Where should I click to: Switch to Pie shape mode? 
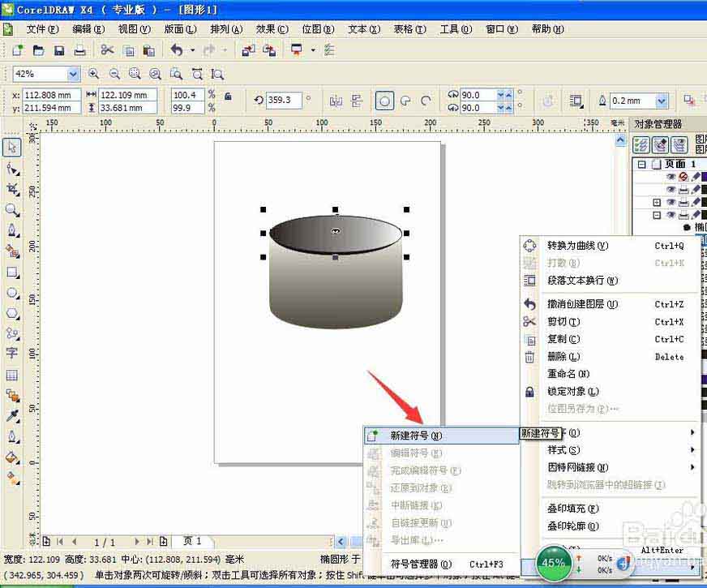(x=405, y=101)
